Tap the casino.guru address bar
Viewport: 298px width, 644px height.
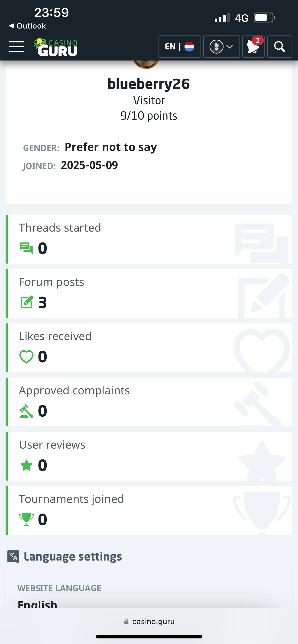(x=149, y=621)
